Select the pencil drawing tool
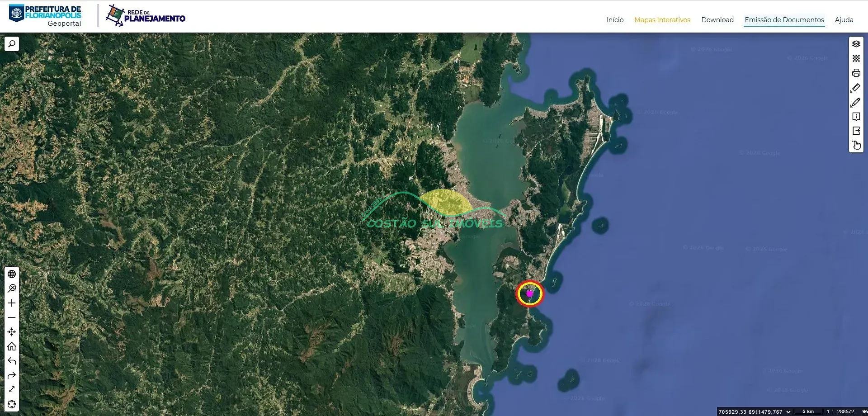 [x=856, y=102]
